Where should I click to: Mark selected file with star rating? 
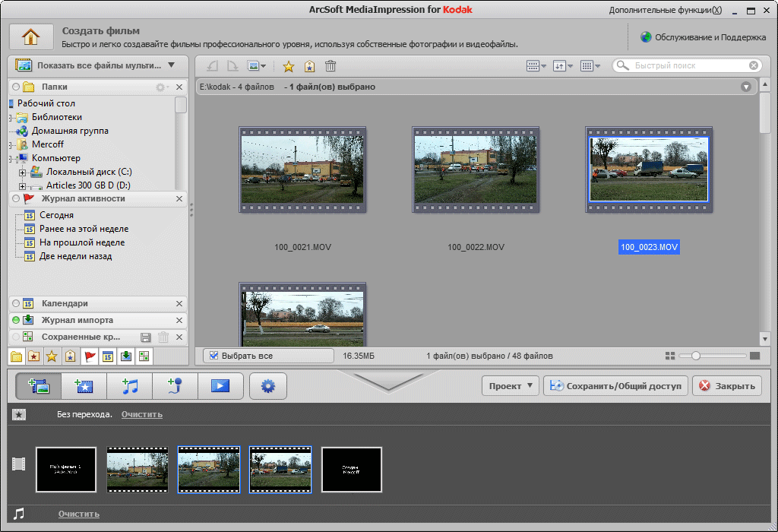288,66
